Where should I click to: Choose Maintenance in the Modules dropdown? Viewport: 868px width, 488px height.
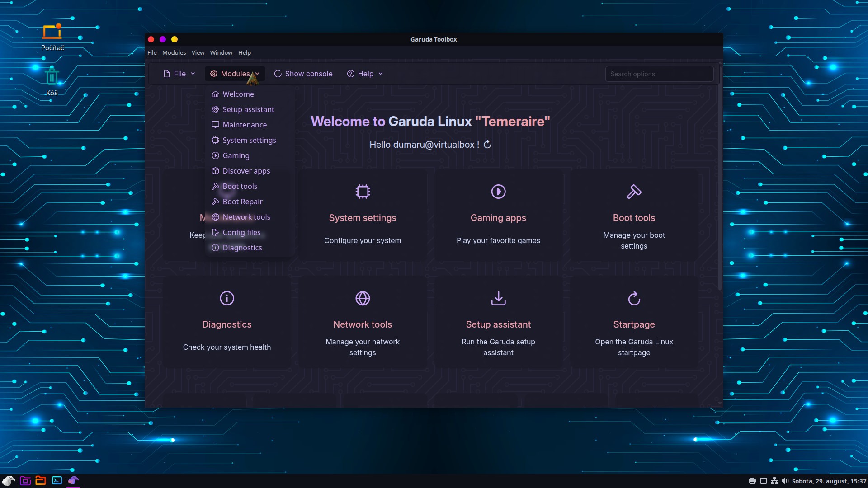(x=250, y=125)
